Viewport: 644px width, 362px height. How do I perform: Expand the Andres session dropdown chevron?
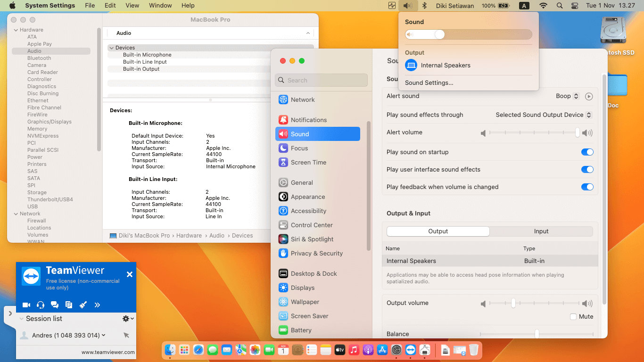coord(103,335)
